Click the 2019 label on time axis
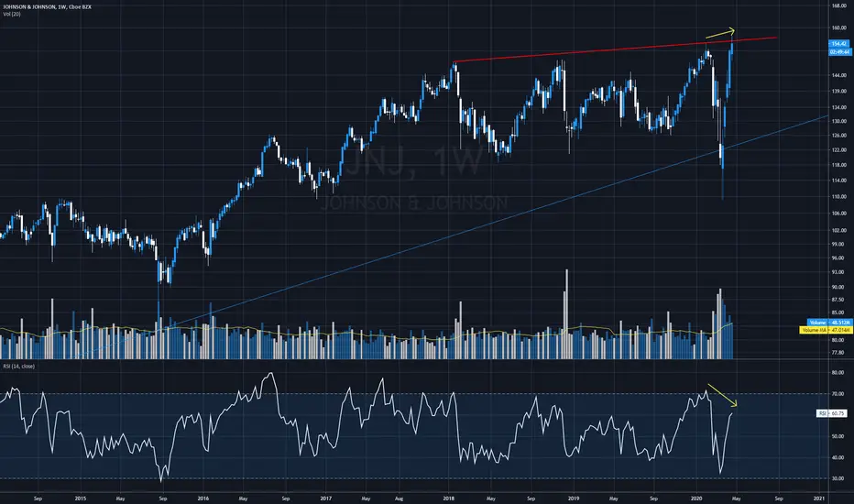This screenshot has height=504, width=854. click(x=573, y=498)
